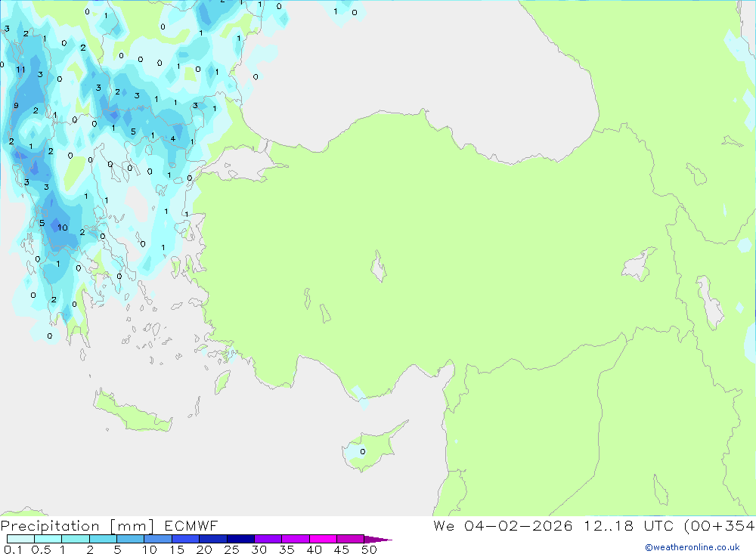Click the 0.5–1 mm legend color box
The height and width of the screenshot is (554, 756).
48,539
